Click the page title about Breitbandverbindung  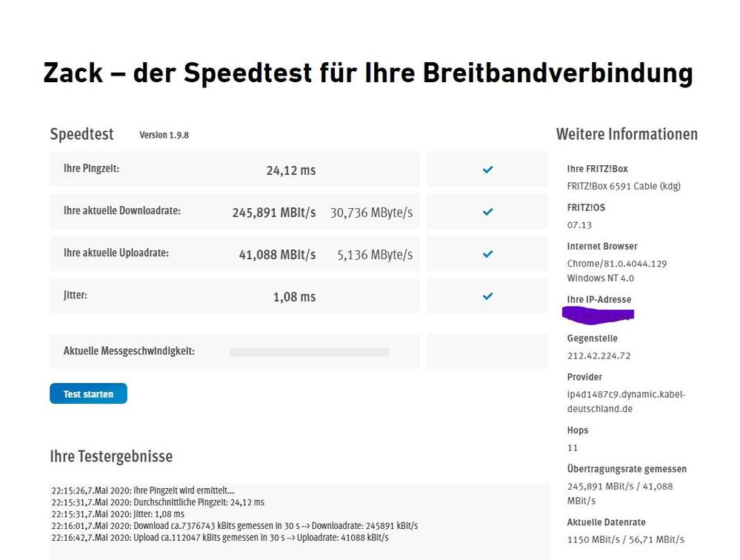coord(368,73)
